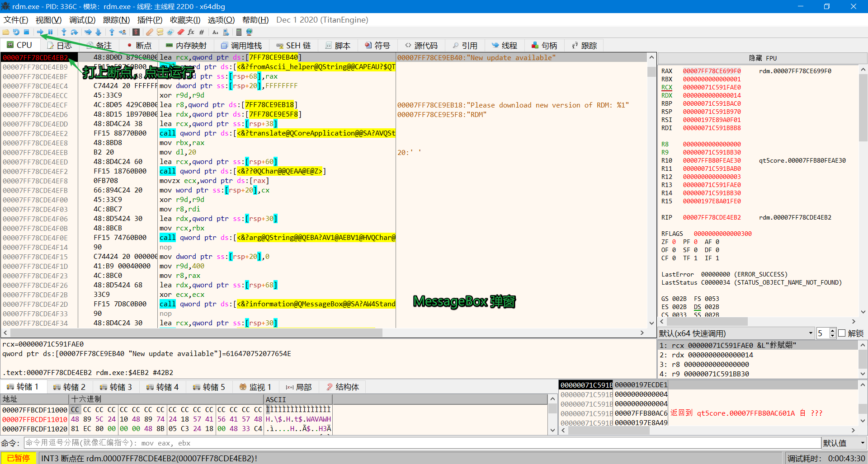Click the Run arrow icon

pos(40,32)
